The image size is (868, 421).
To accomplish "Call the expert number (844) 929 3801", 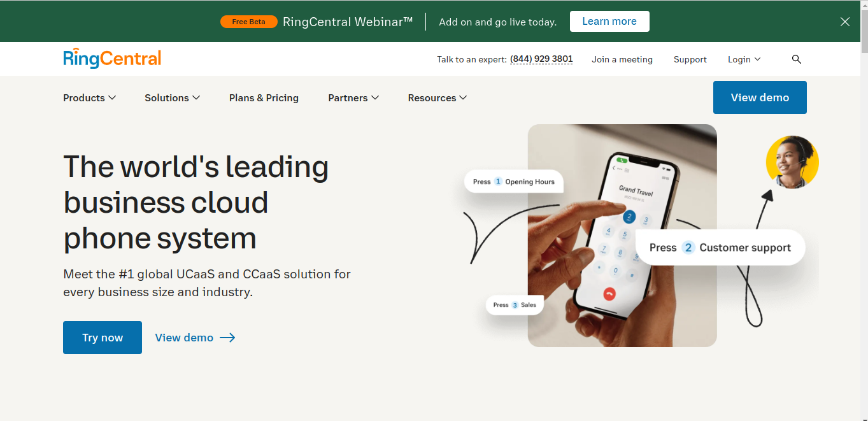I will [541, 59].
